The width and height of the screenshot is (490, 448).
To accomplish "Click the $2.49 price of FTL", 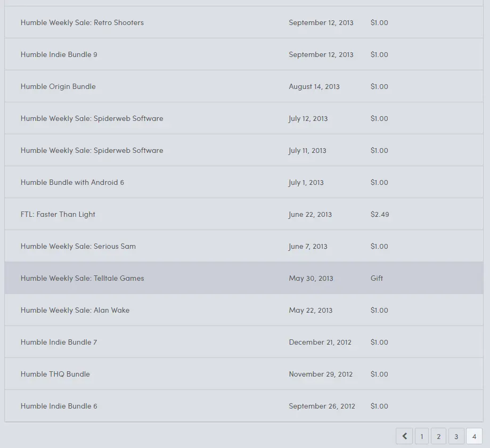I will click(x=380, y=215).
